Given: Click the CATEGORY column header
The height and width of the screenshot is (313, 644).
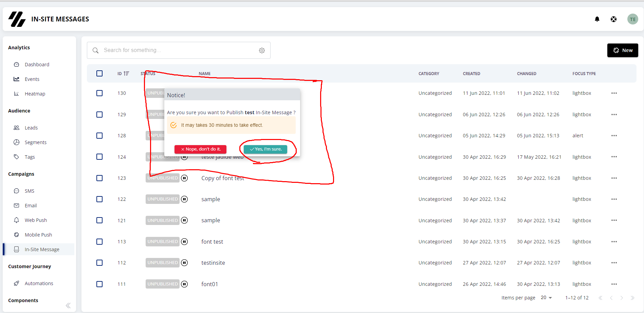Looking at the screenshot, I should pyautogui.click(x=429, y=73).
